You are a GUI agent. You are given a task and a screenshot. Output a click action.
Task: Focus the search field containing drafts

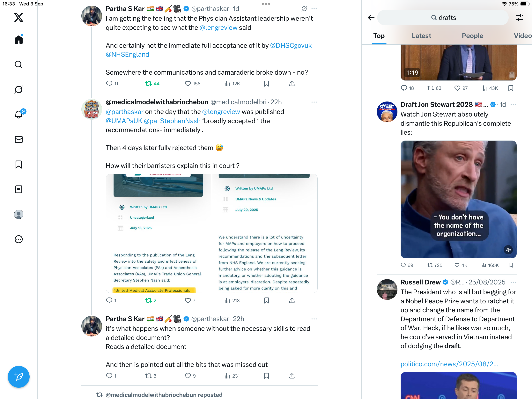pos(443,18)
